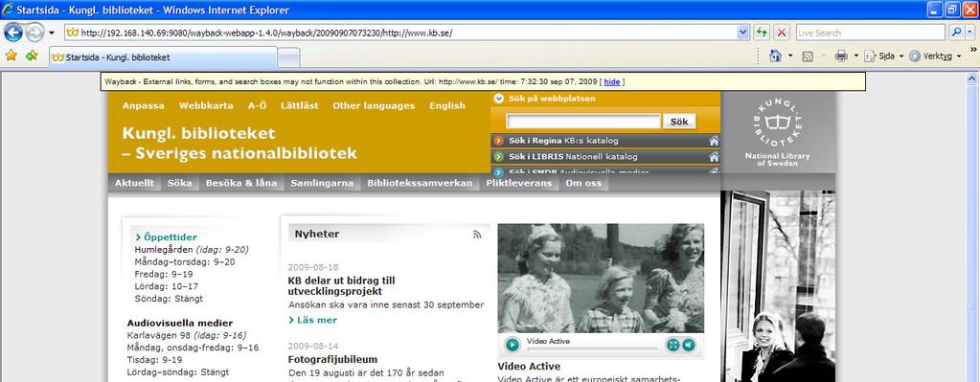Open the Om oss menu tab

(x=583, y=183)
